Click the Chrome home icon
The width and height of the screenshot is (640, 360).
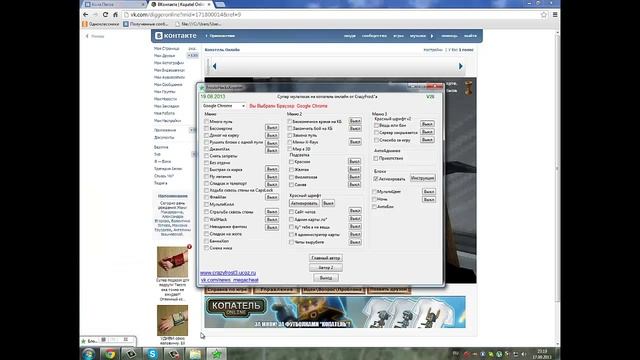(x=116, y=14)
